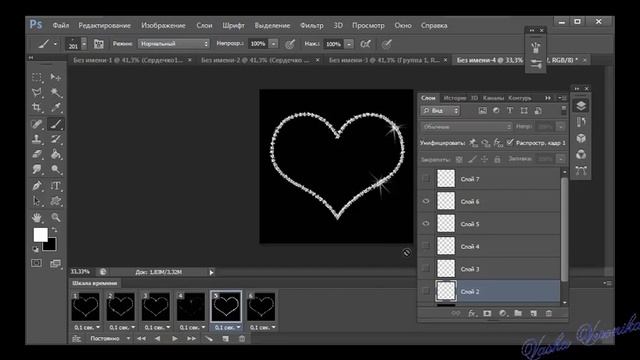Click the delete layer trash icon

pyautogui.click(x=549, y=313)
